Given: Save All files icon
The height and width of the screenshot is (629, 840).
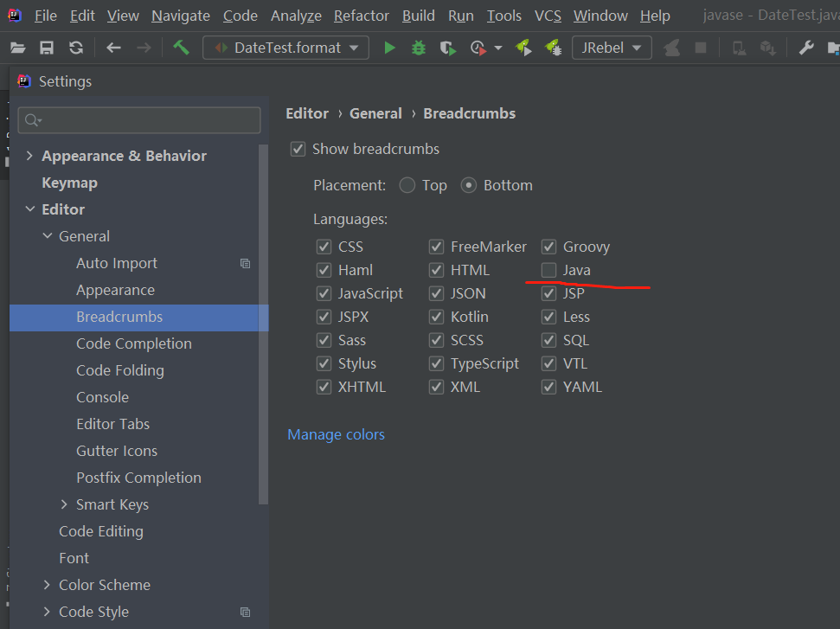Looking at the screenshot, I should pos(47,48).
